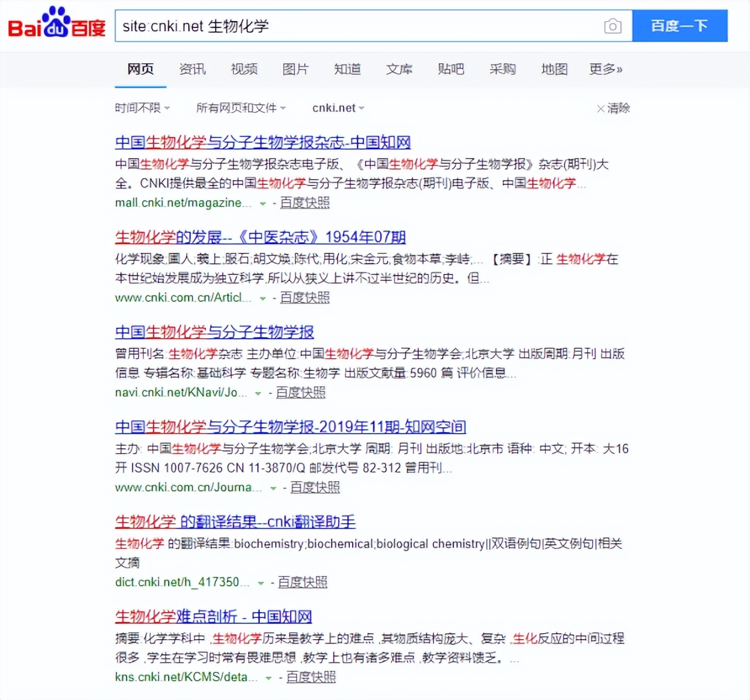Select the 网页 tab
Image resolution: width=750 pixels, height=700 pixels.
[x=140, y=69]
